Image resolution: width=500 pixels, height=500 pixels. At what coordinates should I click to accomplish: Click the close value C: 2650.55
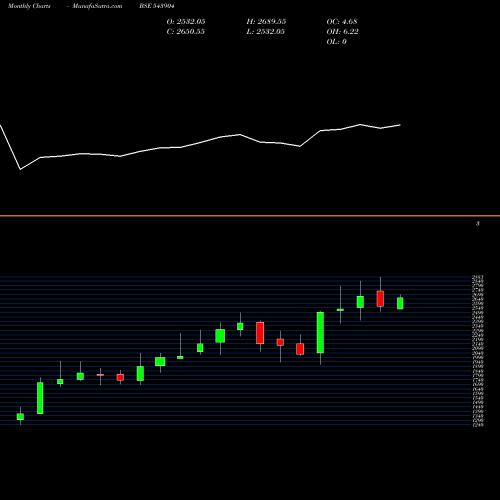coord(185,32)
